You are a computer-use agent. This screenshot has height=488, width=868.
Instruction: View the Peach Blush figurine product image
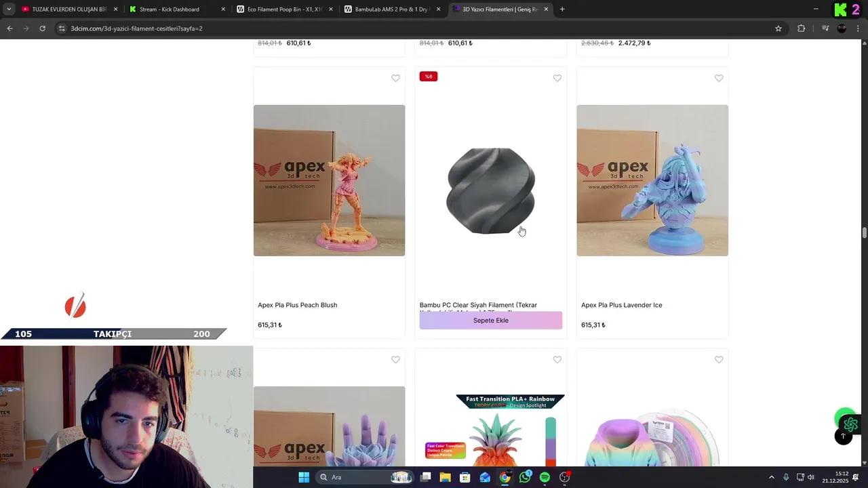(x=329, y=180)
